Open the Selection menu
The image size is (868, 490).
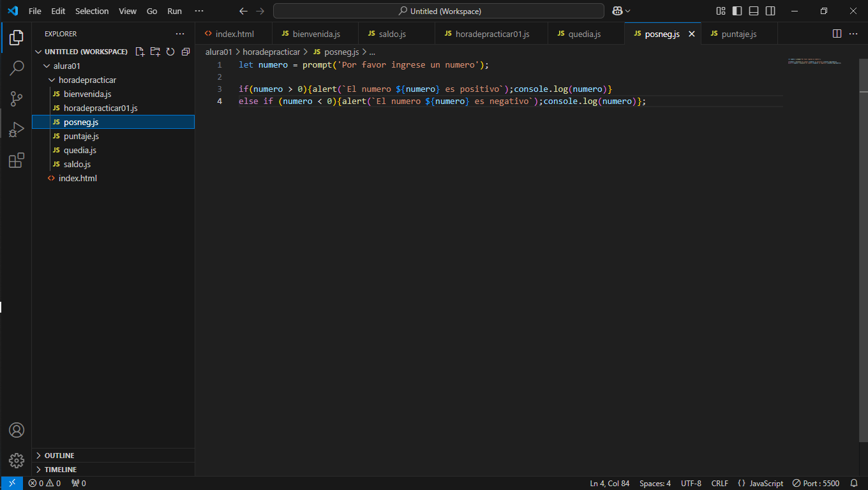pyautogui.click(x=92, y=11)
